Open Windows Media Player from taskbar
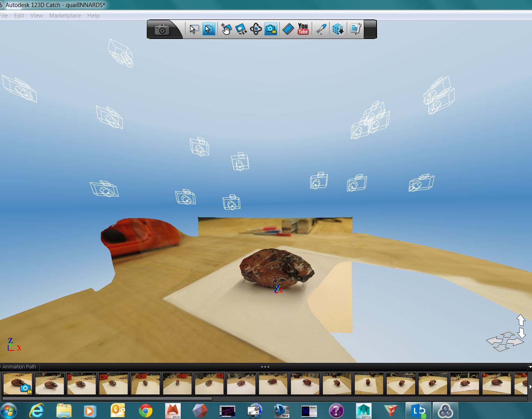532x419 pixels. 90,411
